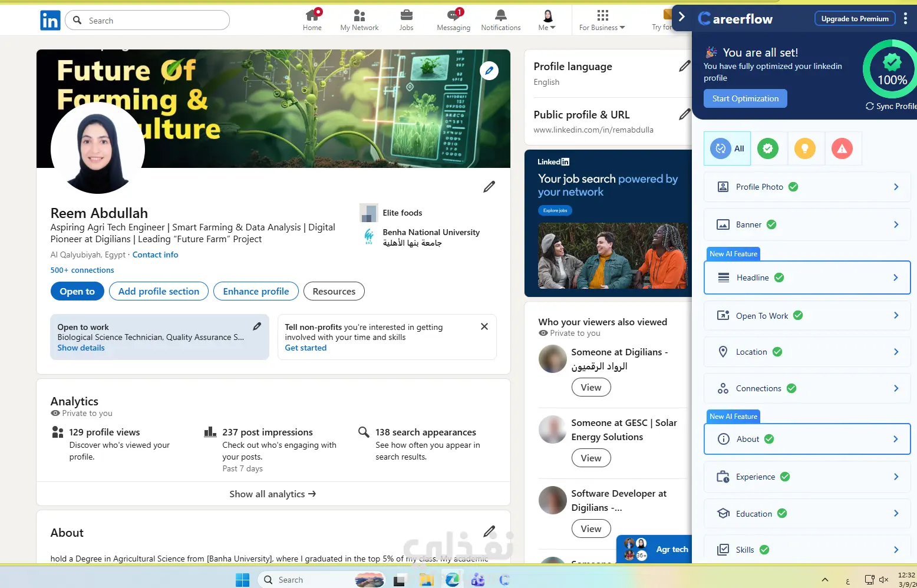
Task: Filter by yellow lightbulb suggestions icon
Action: 804,148
